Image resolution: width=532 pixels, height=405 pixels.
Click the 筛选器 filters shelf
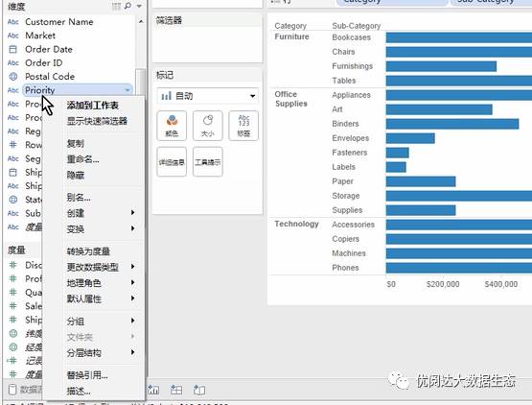pyautogui.click(x=208, y=38)
